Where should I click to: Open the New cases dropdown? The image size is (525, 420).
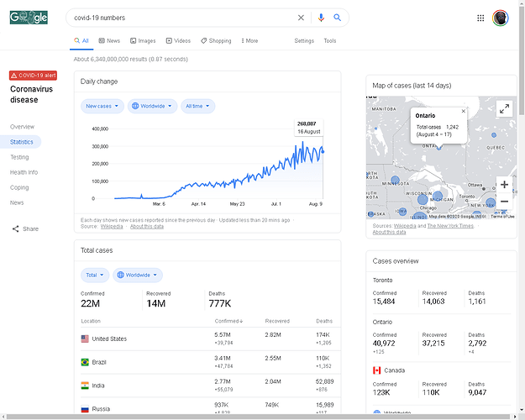[102, 106]
